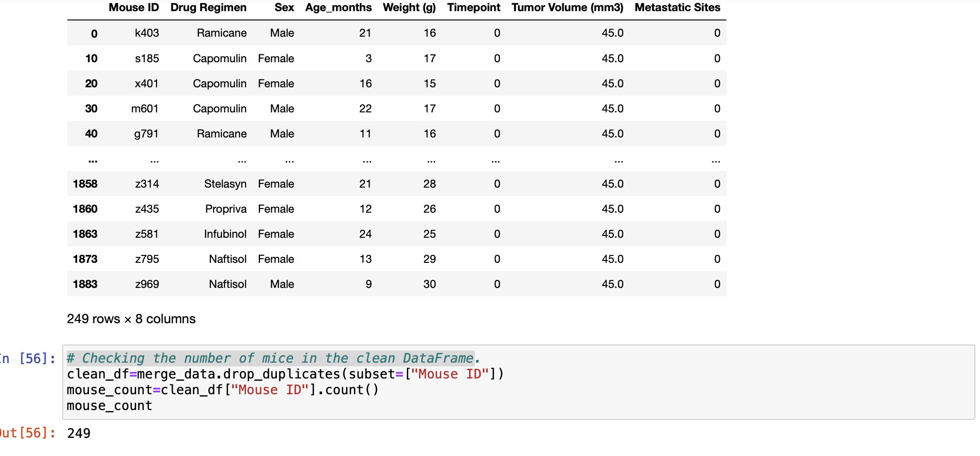Select the z435 mouse ID cell

147,209
